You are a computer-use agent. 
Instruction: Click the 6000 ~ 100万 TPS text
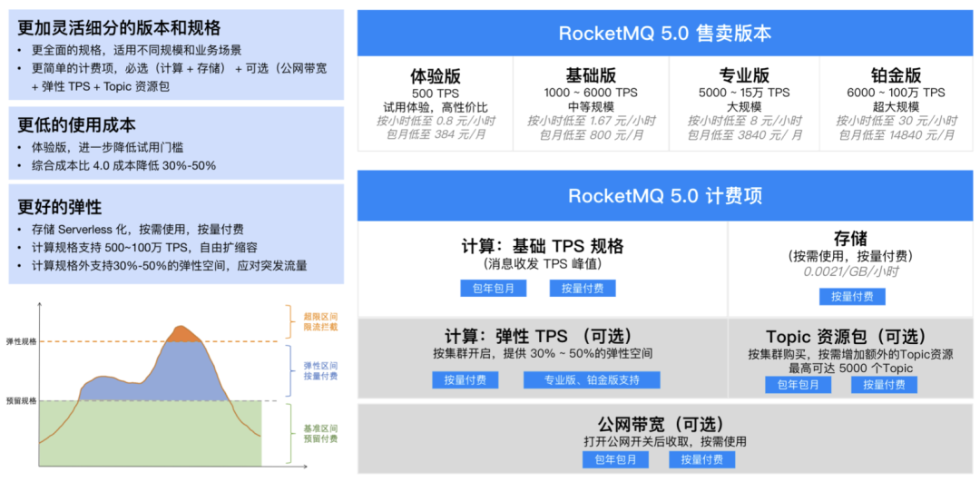(896, 93)
